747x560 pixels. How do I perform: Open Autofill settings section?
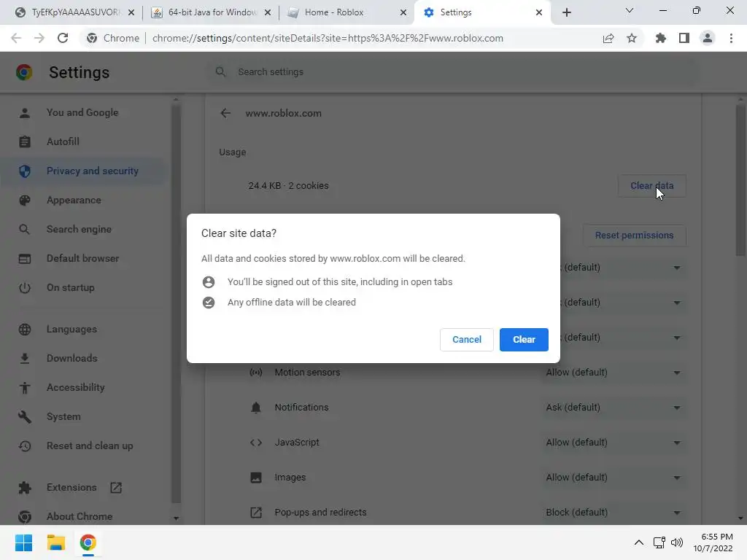pos(82,142)
